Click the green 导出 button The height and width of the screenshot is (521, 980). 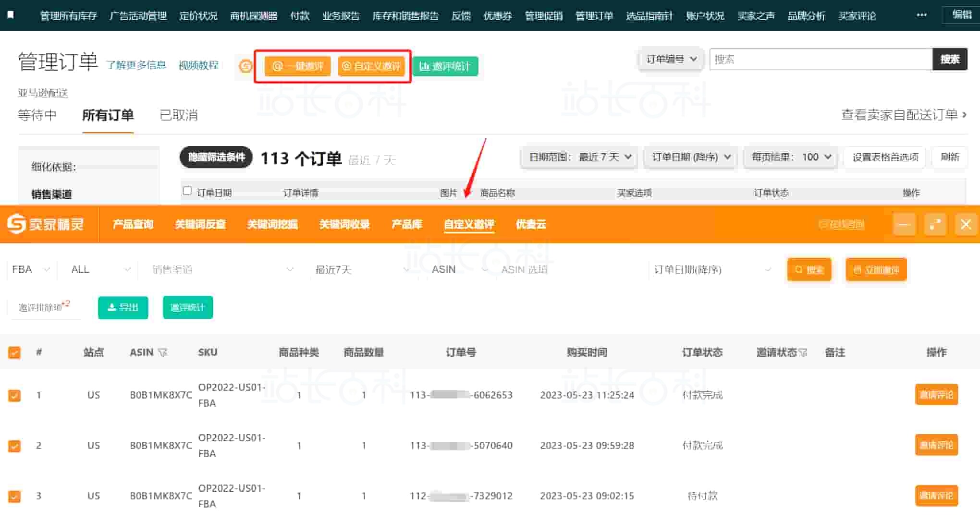(x=123, y=307)
